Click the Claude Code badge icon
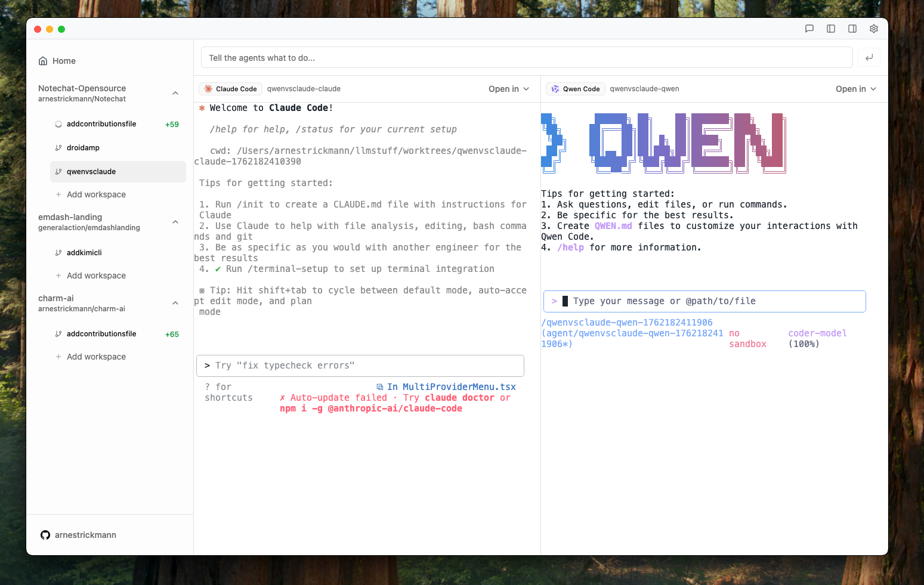924x585 pixels. pyautogui.click(x=208, y=88)
